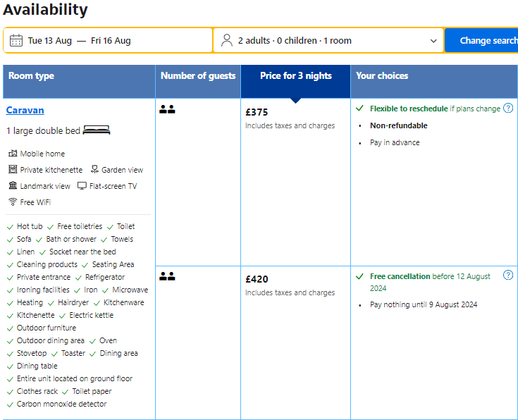Click help icon beside Flexible to reschedule
518x420 pixels.
pos(508,109)
